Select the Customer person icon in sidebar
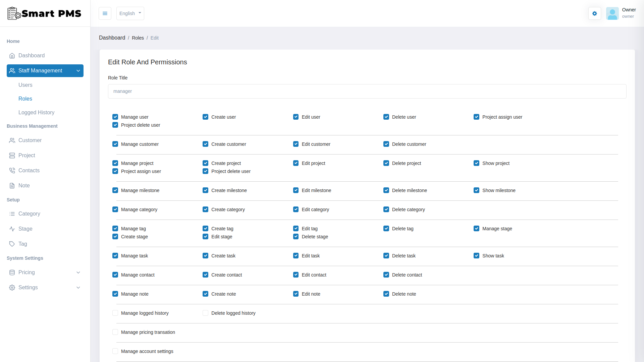The width and height of the screenshot is (644, 362). (12, 140)
